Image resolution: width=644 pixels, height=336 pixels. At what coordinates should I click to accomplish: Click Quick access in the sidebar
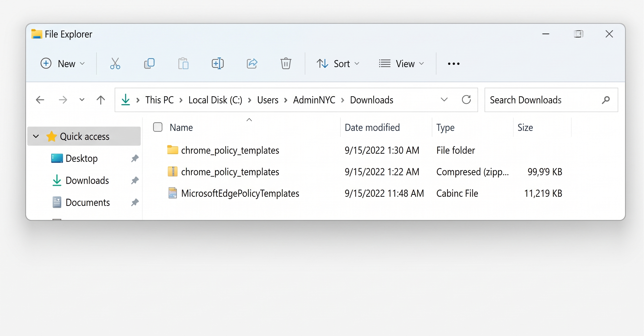click(85, 136)
